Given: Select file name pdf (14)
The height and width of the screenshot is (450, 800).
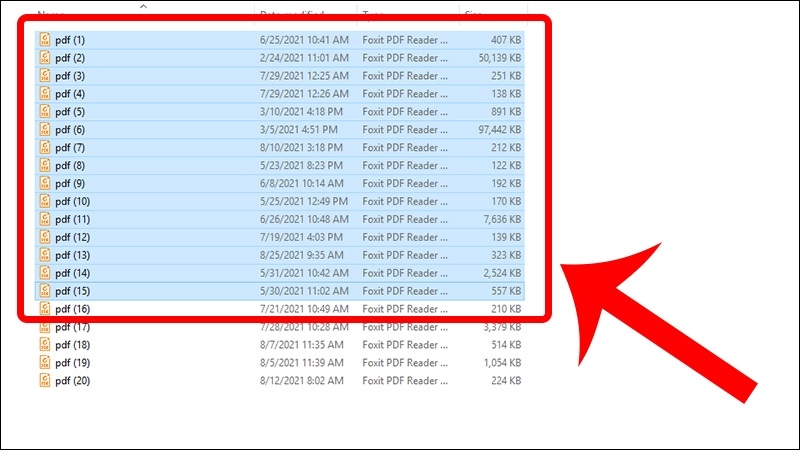Looking at the screenshot, I should [x=72, y=273].
